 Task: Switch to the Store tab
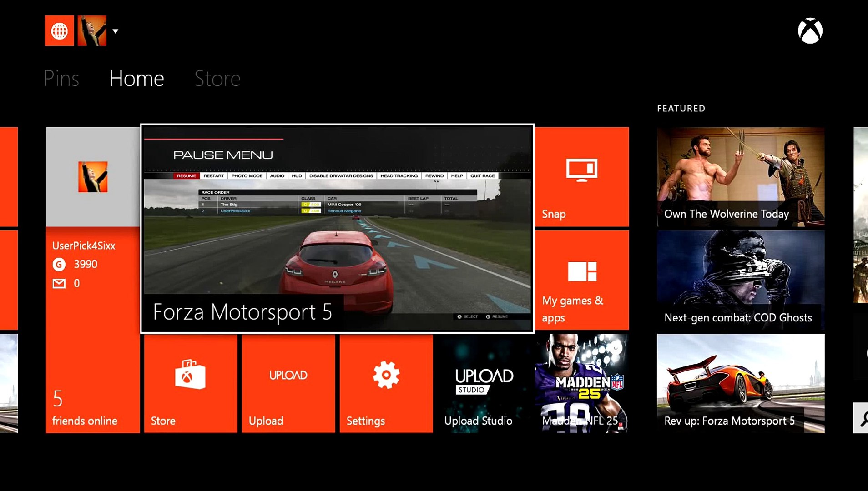[x=217, y=79]
